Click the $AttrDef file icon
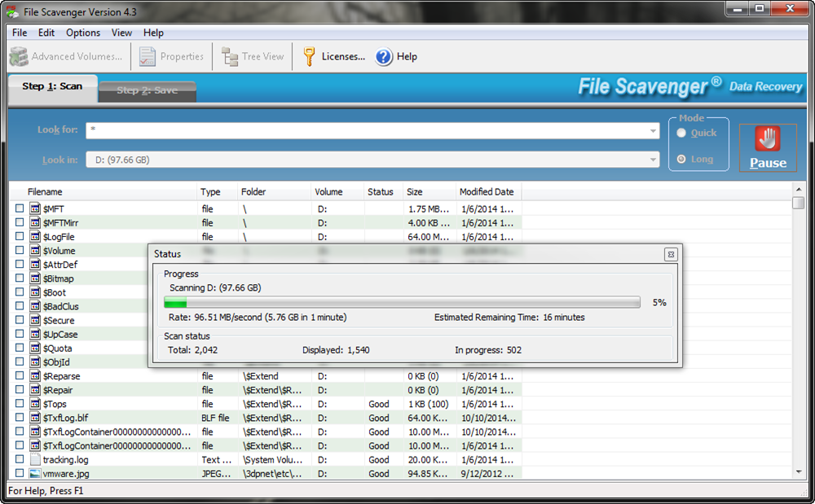The width and height of the screenshot is (815, 504). coord(35,264)
